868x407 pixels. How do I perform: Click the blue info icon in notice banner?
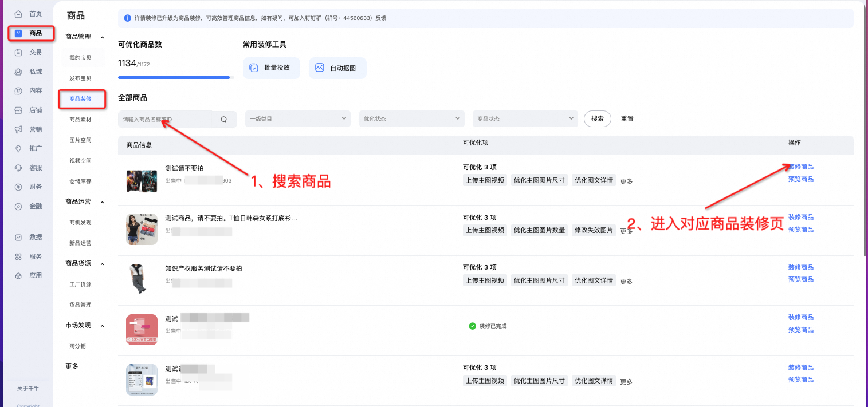(127, 18)
